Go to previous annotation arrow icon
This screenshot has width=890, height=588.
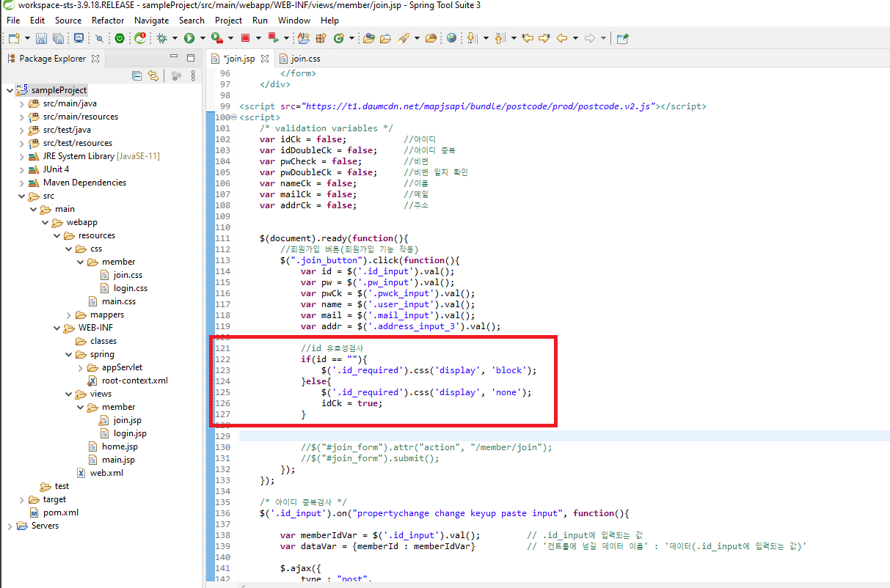tap(500, 38)
